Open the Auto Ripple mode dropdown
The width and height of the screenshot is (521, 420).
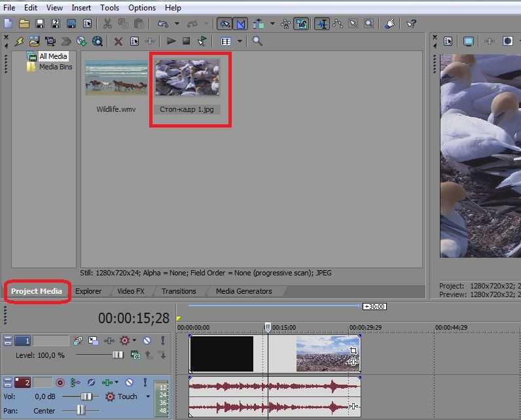point(272,24)
